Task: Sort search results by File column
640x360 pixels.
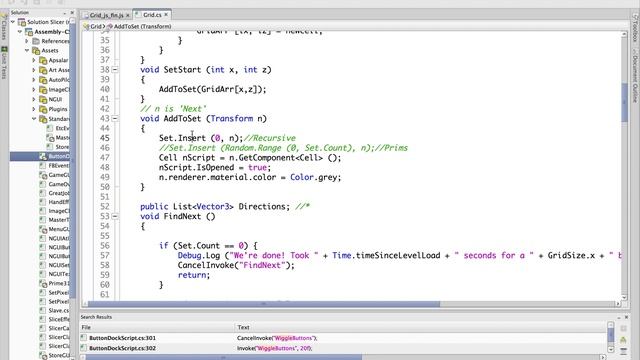Action: click(158, 327)
